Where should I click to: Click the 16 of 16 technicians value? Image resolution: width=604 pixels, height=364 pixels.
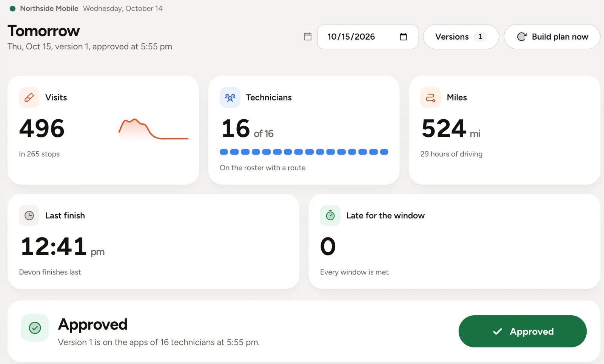click(x=247, y=129)
